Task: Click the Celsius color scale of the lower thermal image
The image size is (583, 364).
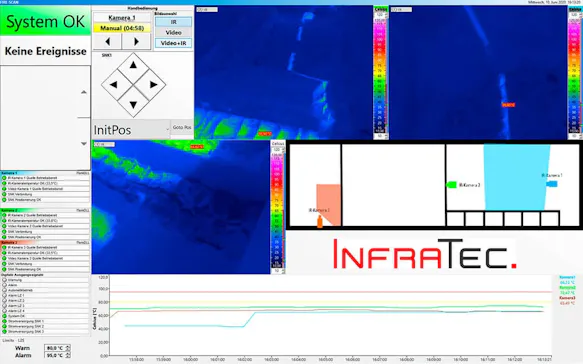Action: coord(277,210)
